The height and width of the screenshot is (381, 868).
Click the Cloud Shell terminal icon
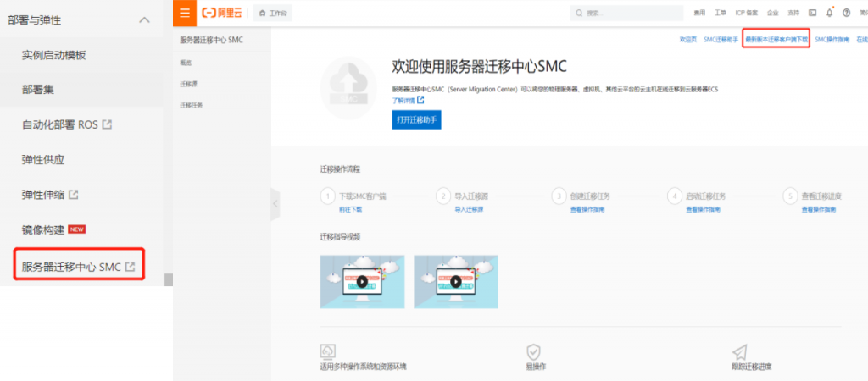pyautogui.click(x=813, y=13)
